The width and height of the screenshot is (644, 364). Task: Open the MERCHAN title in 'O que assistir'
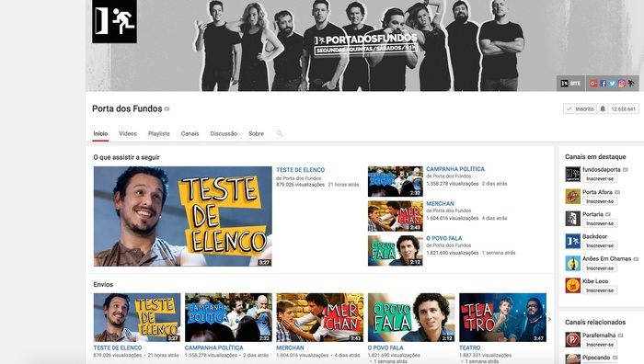coord(440,203)
